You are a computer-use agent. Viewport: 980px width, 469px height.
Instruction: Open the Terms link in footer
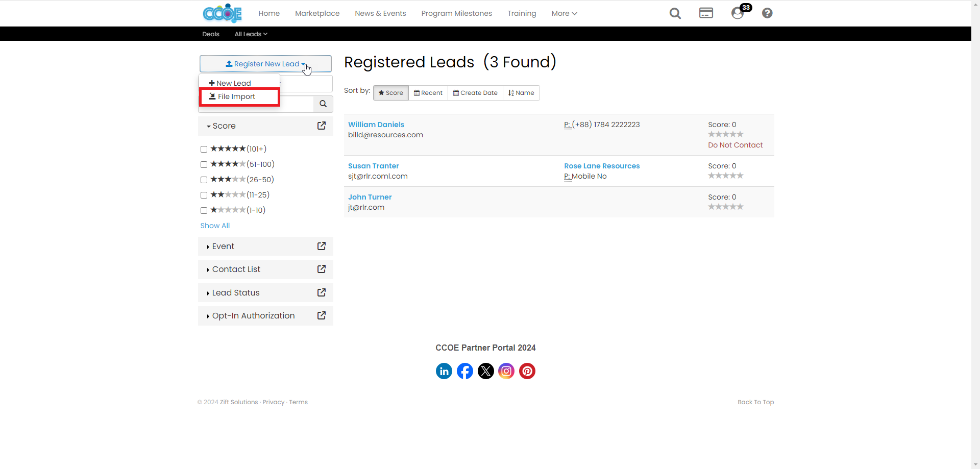[299, 402]
